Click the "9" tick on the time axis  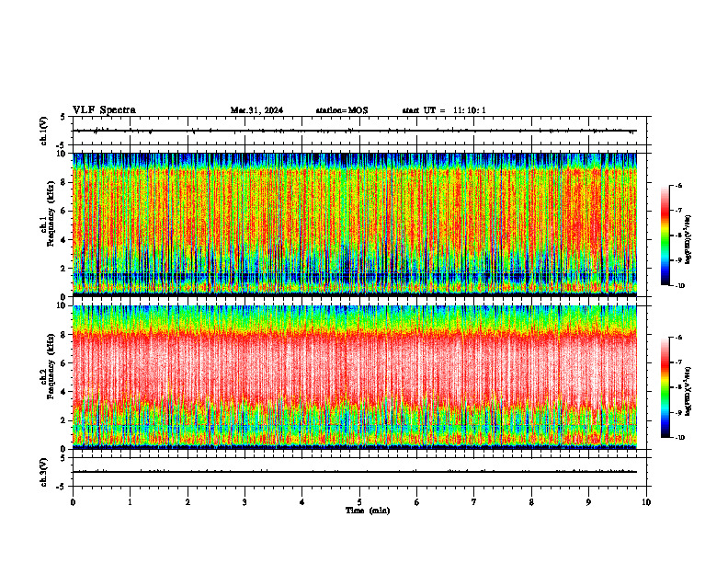pos(588,502)
